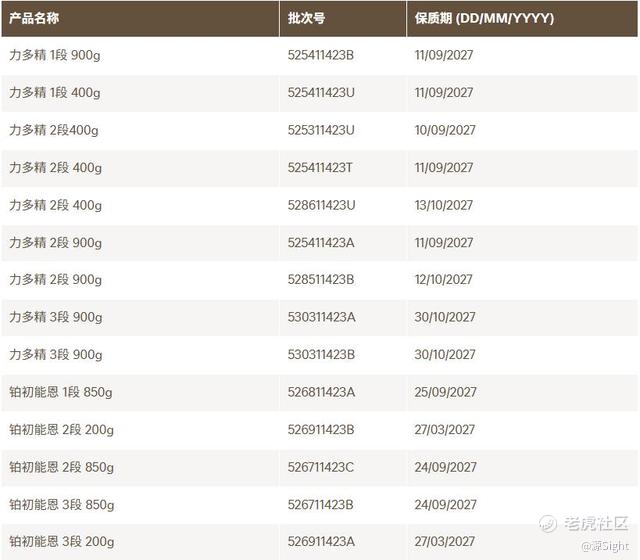Click expiry date 25/09/2027
640x560 pixels.
click(444, 392)
